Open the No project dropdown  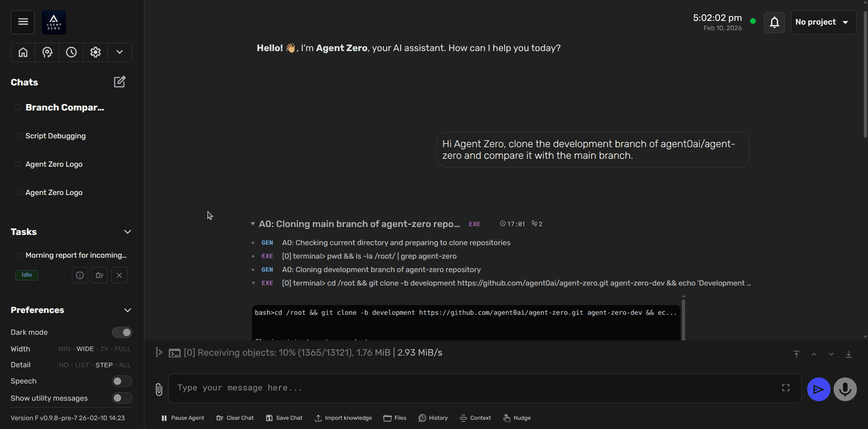(x=823, y=22)
